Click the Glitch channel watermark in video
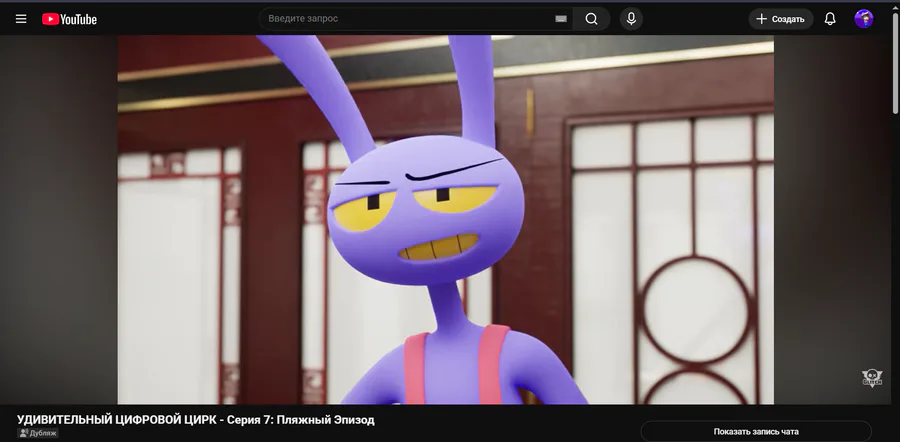 click(872, 377)
